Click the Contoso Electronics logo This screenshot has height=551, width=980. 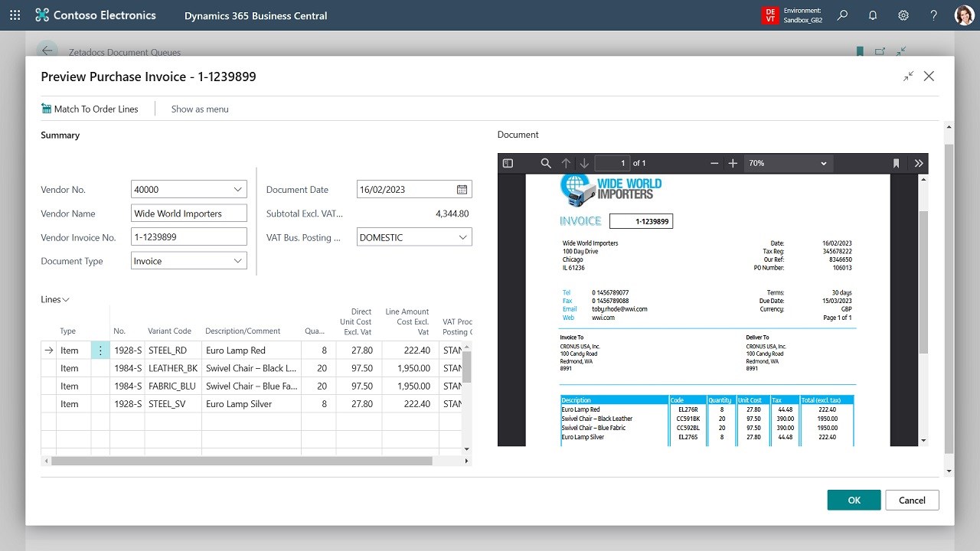tap(96, 15)
